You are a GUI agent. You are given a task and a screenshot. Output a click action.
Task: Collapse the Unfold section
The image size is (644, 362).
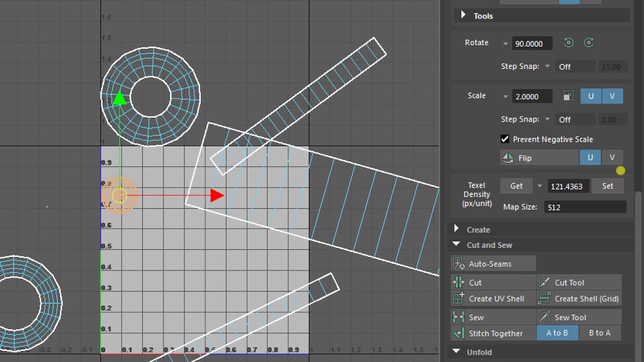pyautogui.click(x=456, y=351)
